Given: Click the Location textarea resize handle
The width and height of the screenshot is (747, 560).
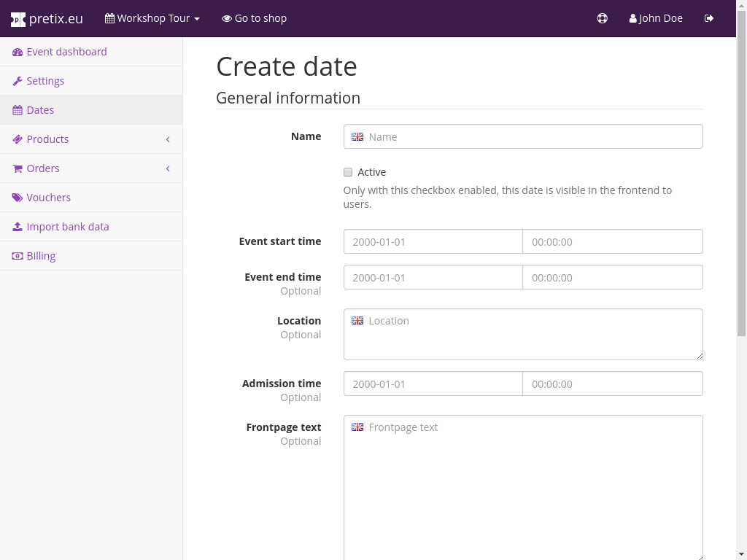Looking at the screenshot, I should (x=700, y=356).
